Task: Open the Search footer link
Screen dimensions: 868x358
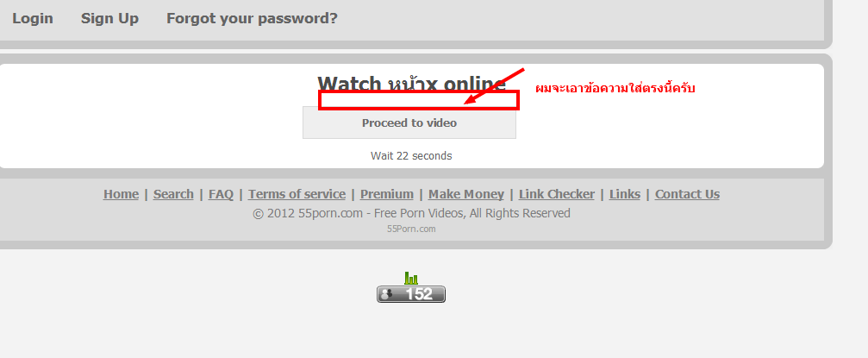Action: coord(173,194)
